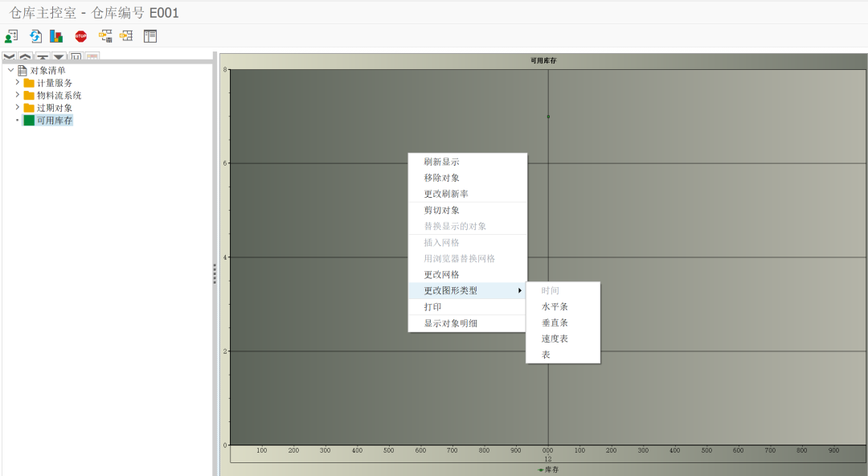Viewport: 868px width, 476px height.
Task: Click the red STOP icon
Action: (x=81, y=36)
